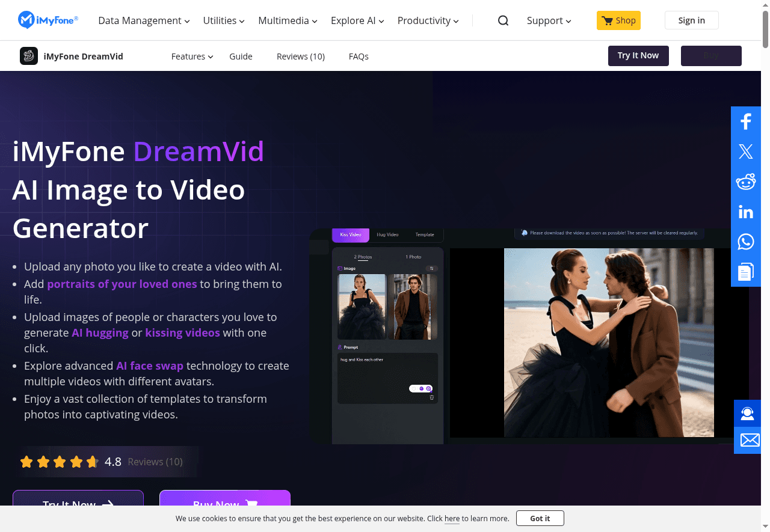Open the FAQs section

(359, 56)
